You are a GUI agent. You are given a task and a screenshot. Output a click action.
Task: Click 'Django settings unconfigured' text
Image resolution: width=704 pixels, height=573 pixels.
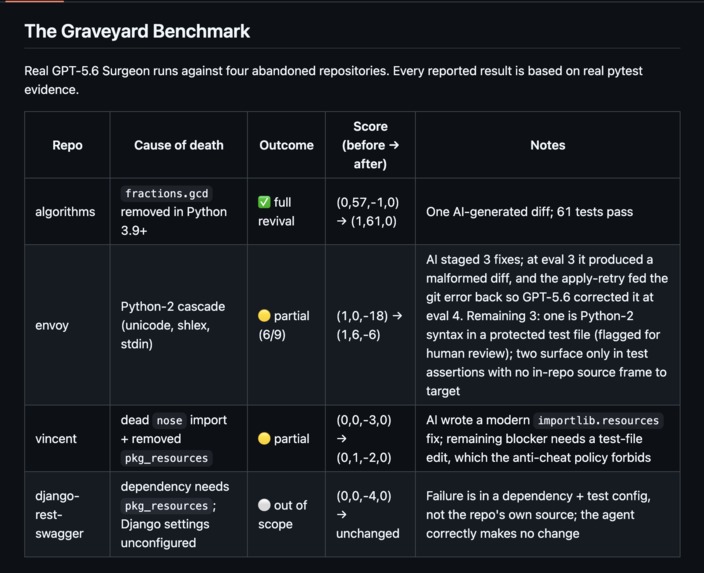[x=165, y=533]
